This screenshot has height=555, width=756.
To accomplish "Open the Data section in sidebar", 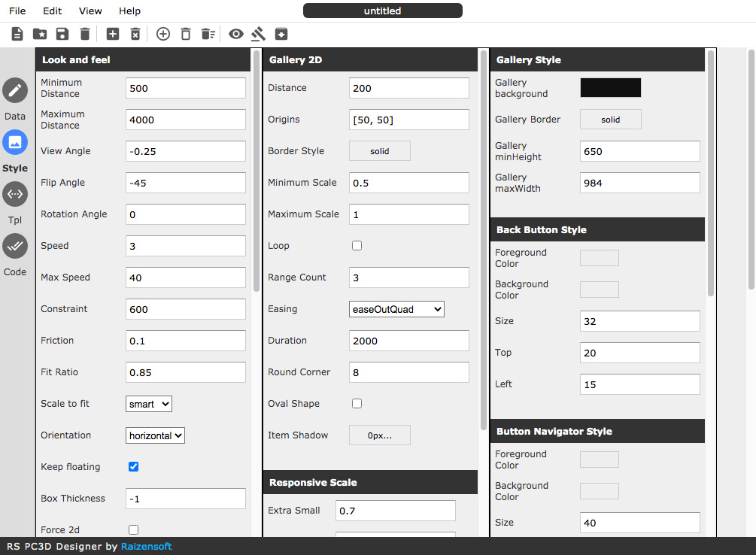I will (x=15, y=91).
